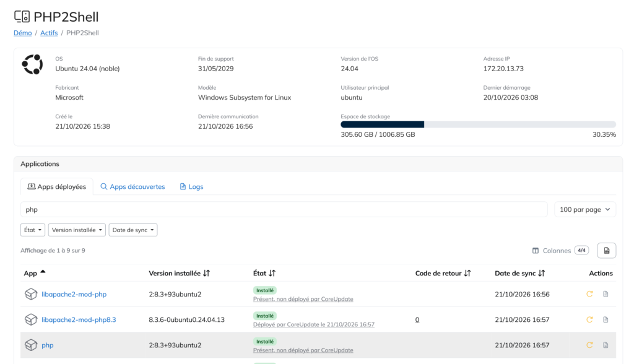Image resolution: width=634 pixels, height=364 pixels.
Task: Click the 'Affichage de 1 à 9 sur 9' text
Action: click(x=53, y=251)
